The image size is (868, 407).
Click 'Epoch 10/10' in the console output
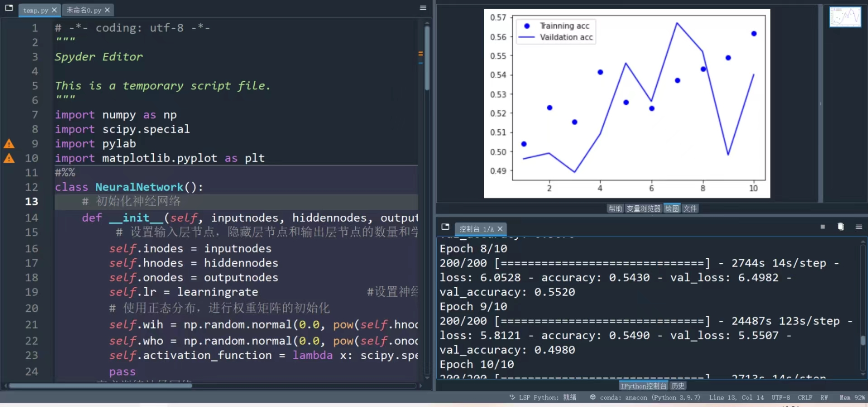477,364
